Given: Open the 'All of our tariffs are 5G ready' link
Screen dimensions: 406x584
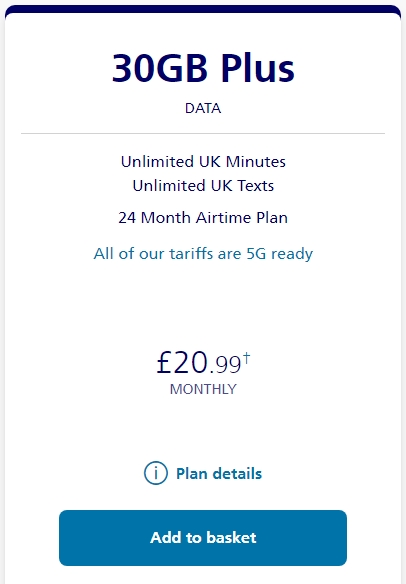Looking at the screenshot, I should click(x=203, y=254).
